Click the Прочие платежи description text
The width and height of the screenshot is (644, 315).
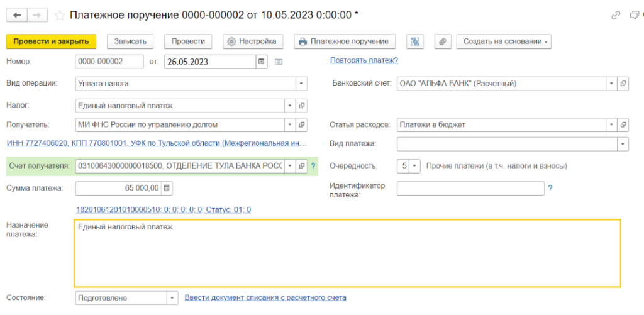(x=497, y=166)
